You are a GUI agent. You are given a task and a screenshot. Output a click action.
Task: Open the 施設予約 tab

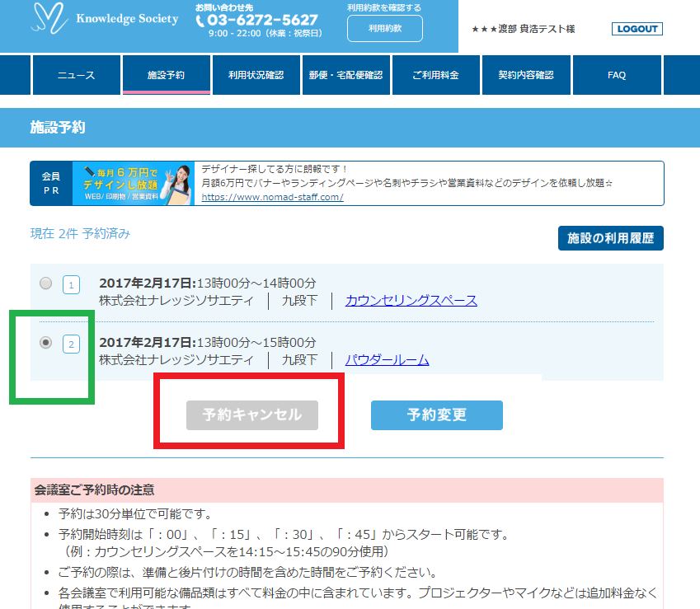pyautogui.click(x=166, y=75)
